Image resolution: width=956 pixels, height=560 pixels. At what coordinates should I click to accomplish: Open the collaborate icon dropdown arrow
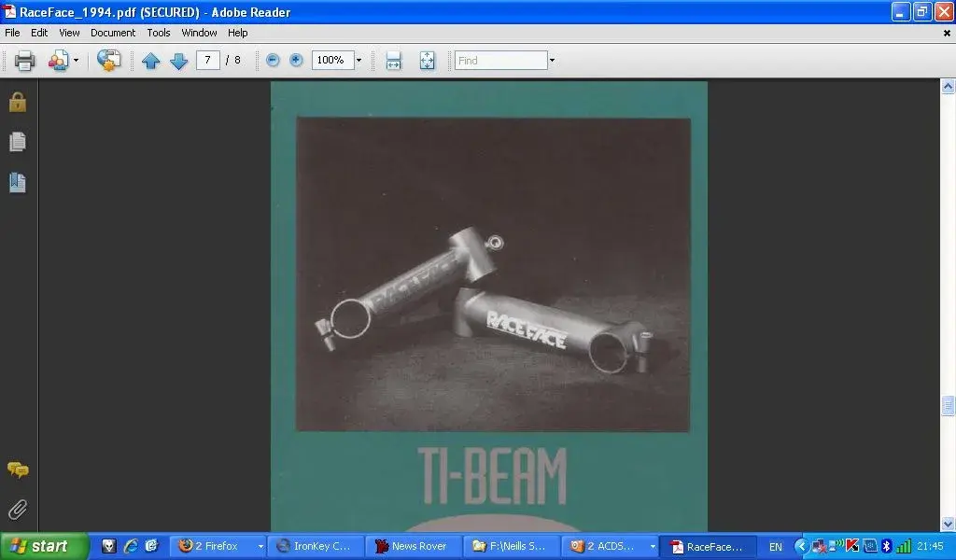tap(76, 61)
